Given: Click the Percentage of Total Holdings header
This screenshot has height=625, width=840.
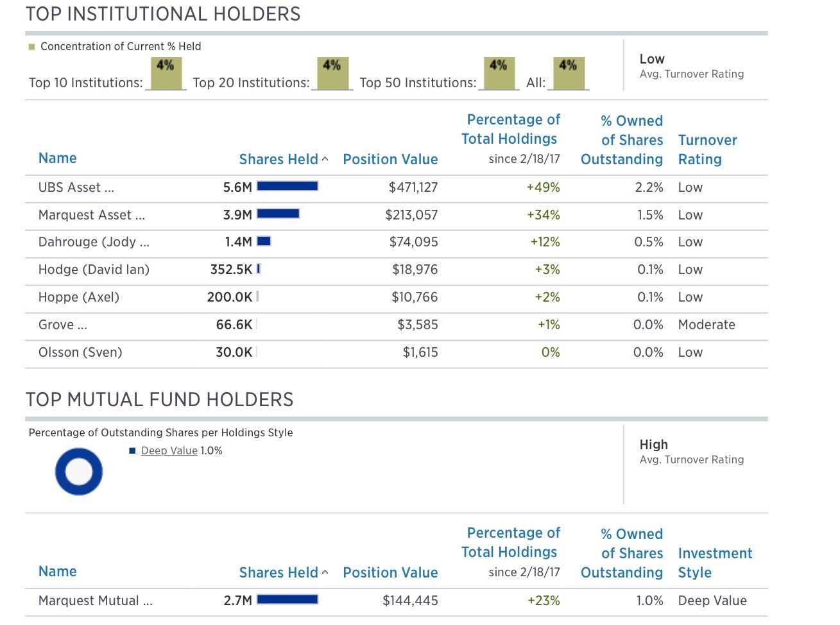Looking at the screenshot, I should click(x=511, y=129).
